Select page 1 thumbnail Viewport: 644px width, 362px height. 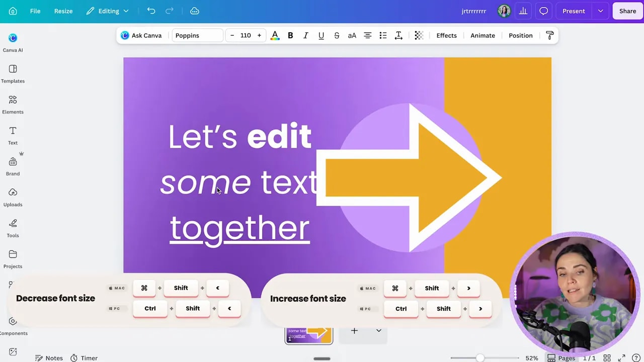tap(309, 335)
